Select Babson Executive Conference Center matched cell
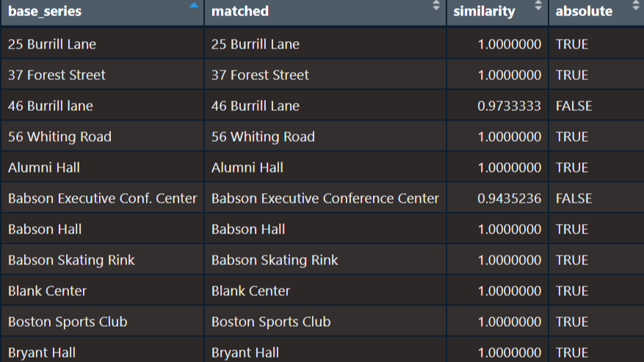 pyautogui.click(x=325, y=198)
